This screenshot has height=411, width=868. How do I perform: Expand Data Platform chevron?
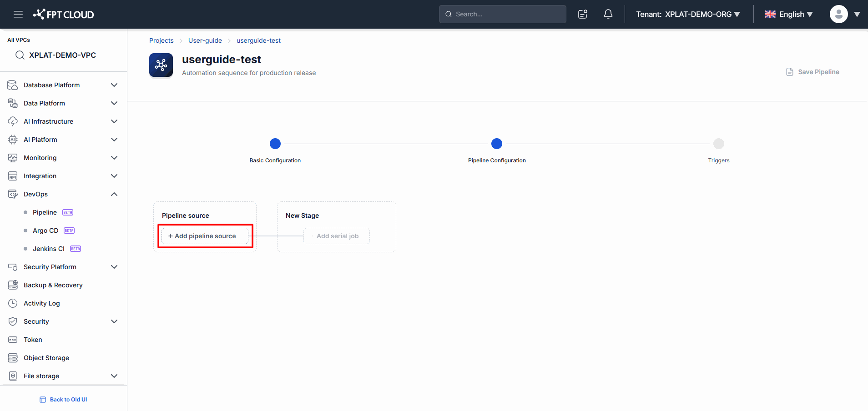point(114,103)
